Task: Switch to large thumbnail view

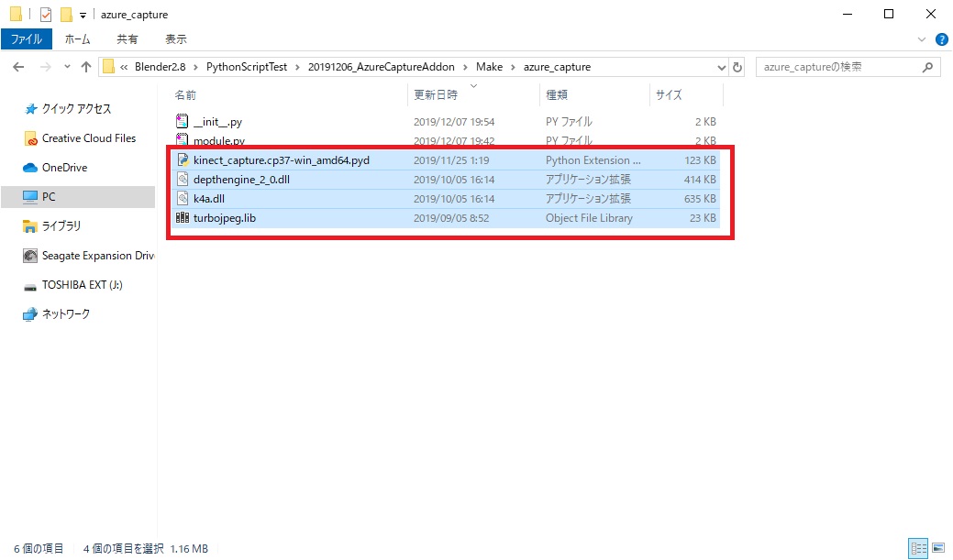Action: pyautogui.click(x=936, y=547)
